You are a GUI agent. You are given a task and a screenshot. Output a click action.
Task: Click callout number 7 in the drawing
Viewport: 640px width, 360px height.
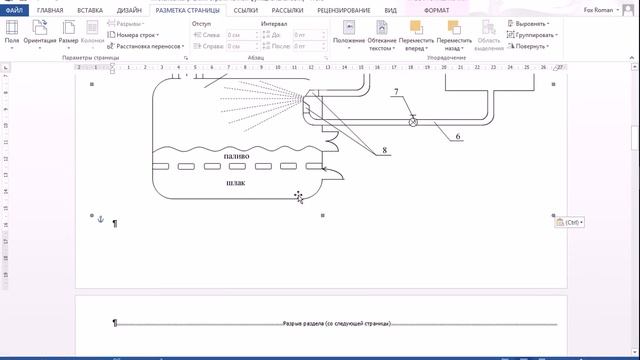click(x=396, y=92)
